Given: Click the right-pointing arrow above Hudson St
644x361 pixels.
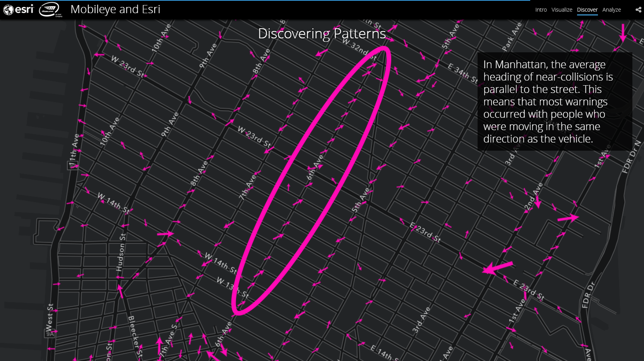Looking at the screenshot, I should point(165,234).
